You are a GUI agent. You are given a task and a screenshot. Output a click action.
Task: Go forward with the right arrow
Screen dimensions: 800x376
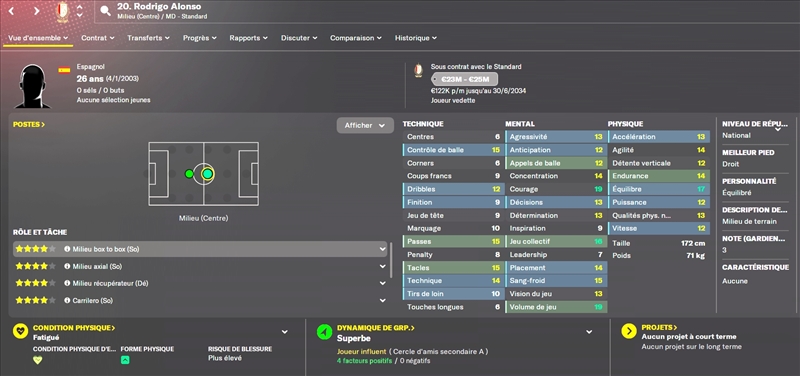[36, 11]
